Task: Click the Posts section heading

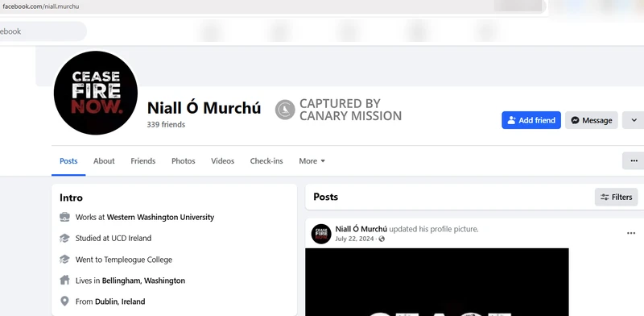Action: (x=326, y=197)
